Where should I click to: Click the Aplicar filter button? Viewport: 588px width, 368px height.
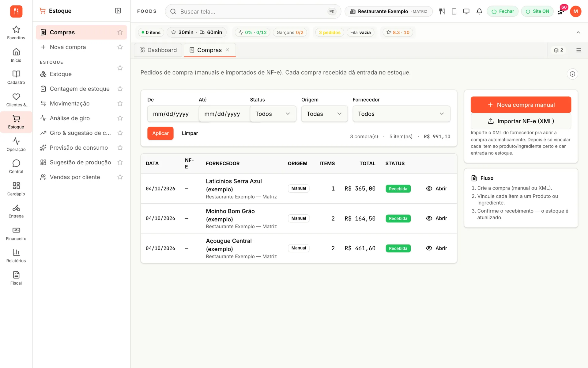click(160, 133)
